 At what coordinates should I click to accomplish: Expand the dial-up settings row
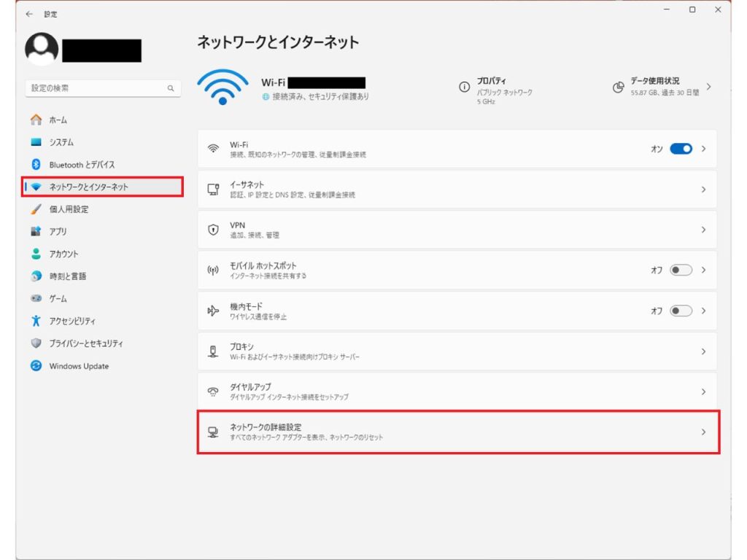coord(703,392)
